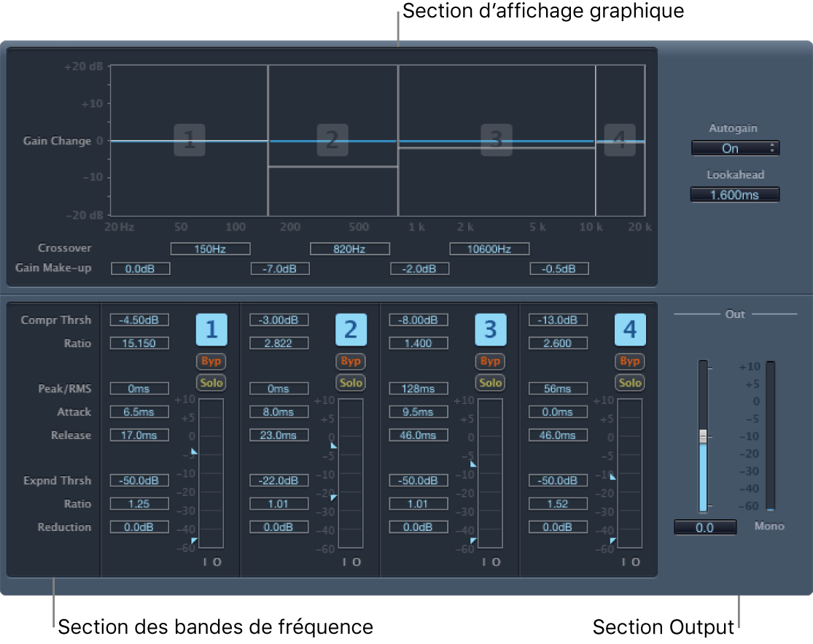Screen dimensions: 813x644
Task: Select the Mono label in Output section
Action: (x=769, y=526)
